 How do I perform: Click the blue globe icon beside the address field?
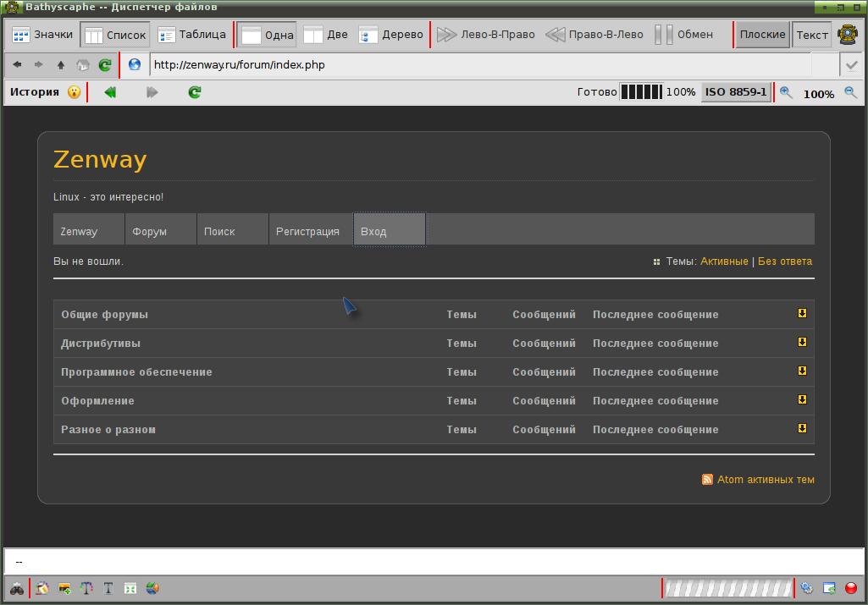[135, 64]
